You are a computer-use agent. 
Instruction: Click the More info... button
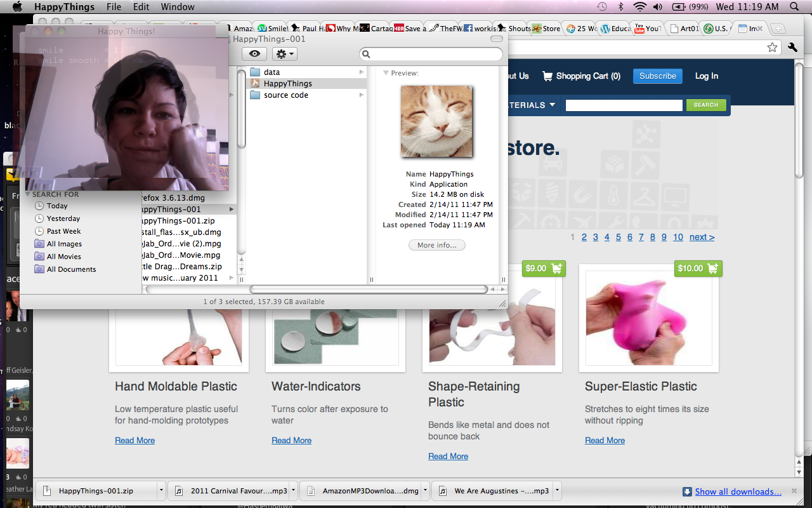[x=436, y=245]
